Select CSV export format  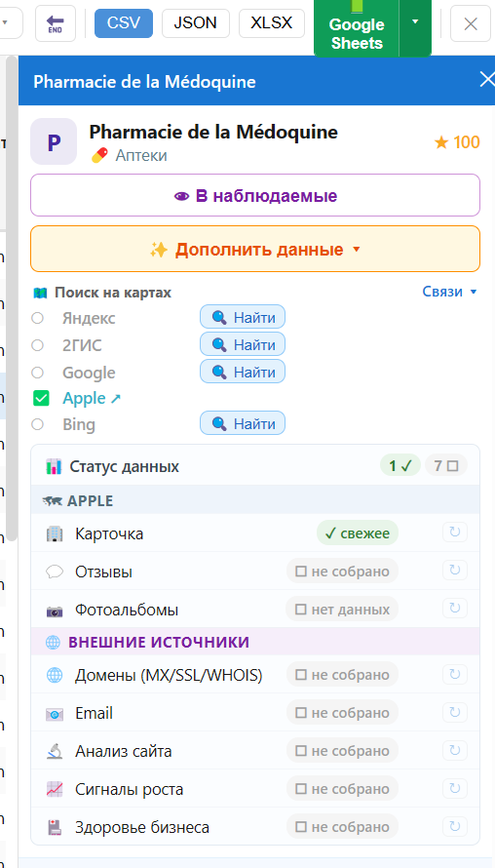tap(124, 23)
